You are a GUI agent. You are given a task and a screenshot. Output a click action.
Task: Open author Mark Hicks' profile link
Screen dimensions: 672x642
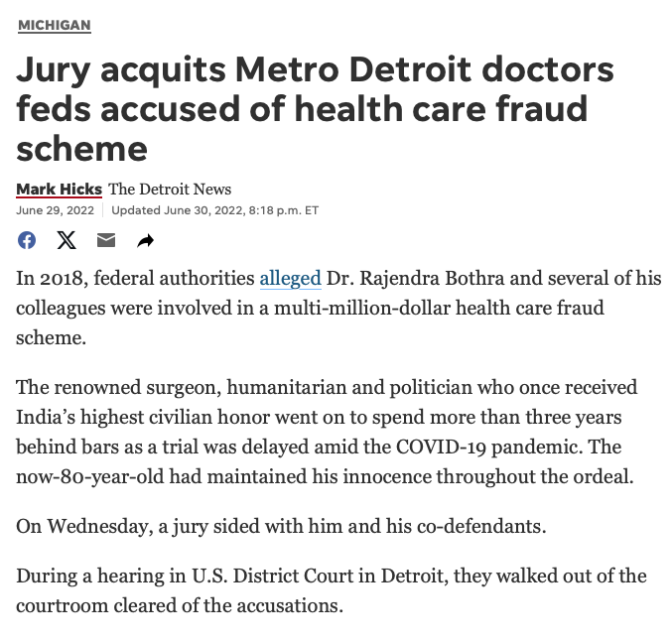coord(59,190)
